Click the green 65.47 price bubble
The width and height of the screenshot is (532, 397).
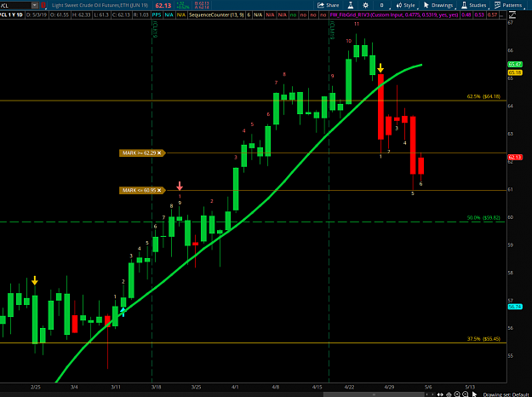point(515,64)
